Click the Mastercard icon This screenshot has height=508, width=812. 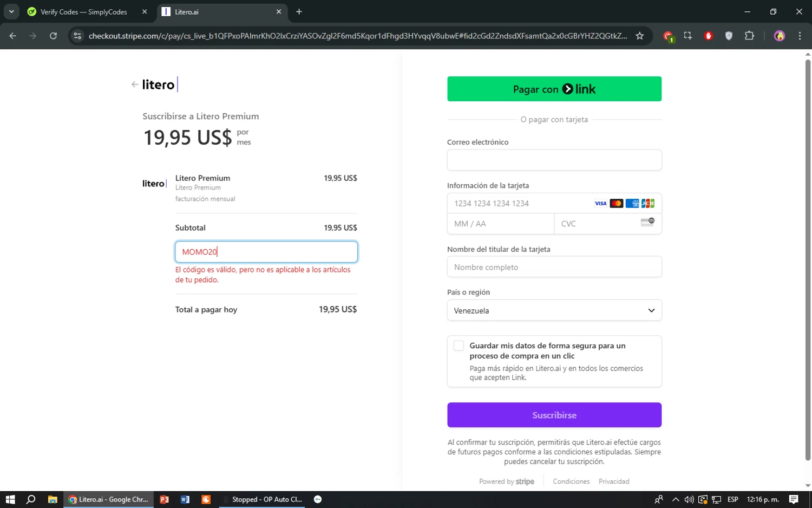coord(617,204)
